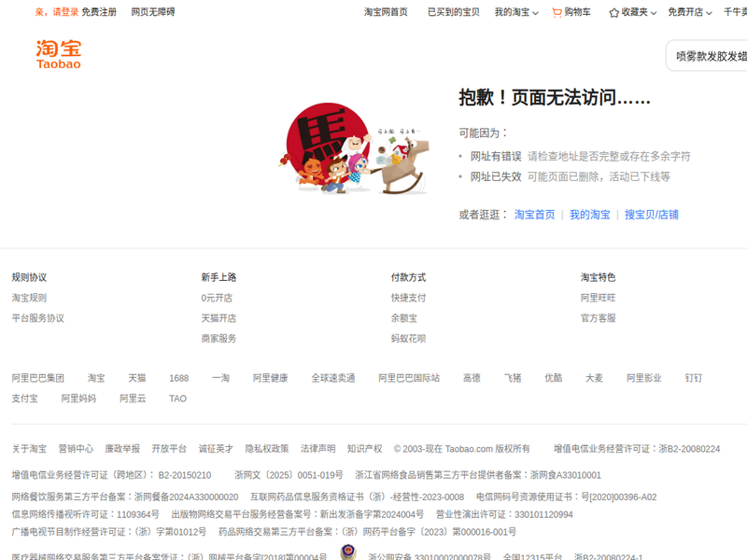Click 增值电信业务经营许可证：浙B2-20080224 text
Image resolution: width=747 pixels, height=560 pixels.
(637, 449)
